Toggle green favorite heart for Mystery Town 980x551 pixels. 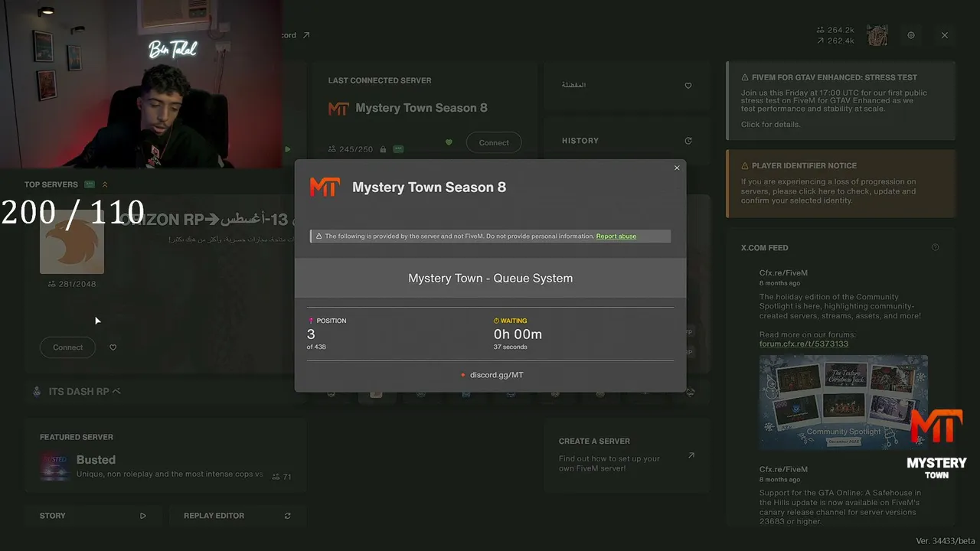click(x=449, y=142)
